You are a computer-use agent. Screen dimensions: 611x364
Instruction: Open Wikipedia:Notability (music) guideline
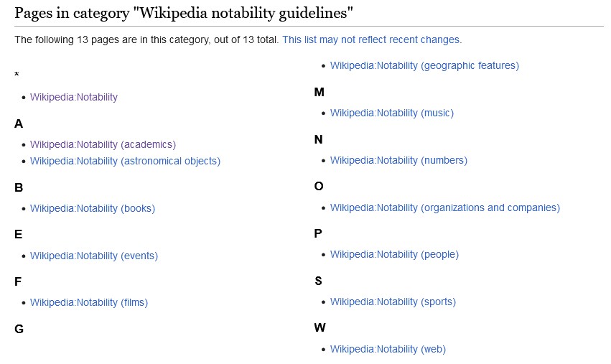coord(391,113)
